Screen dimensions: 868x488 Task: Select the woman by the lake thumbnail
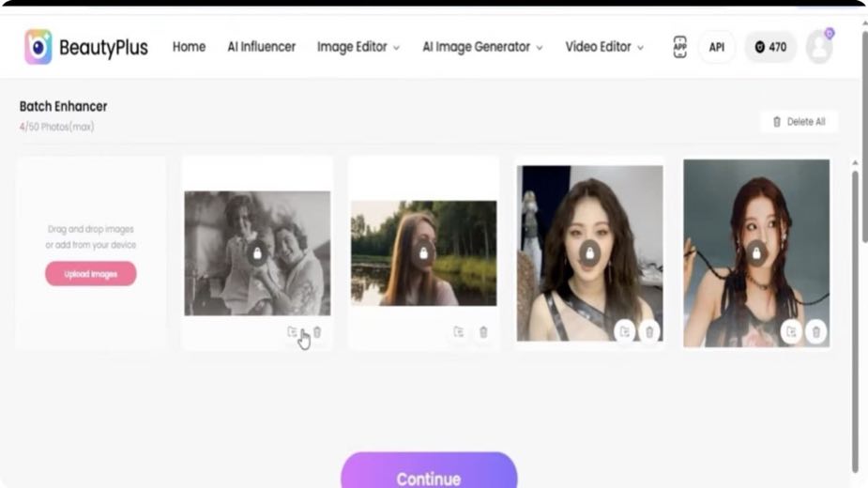pos(423,253)
